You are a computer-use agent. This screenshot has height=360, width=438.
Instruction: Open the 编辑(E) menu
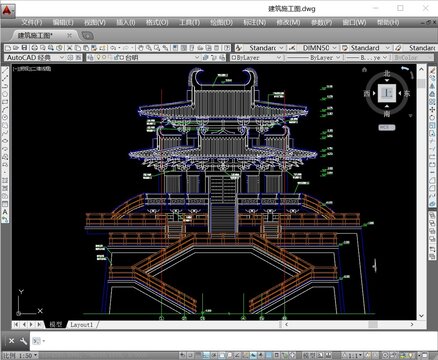63,23
